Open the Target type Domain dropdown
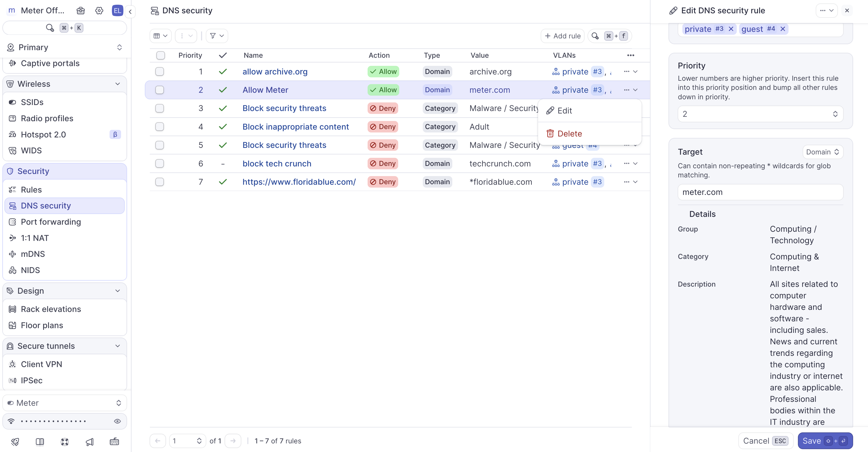 (x=823, y=152)
